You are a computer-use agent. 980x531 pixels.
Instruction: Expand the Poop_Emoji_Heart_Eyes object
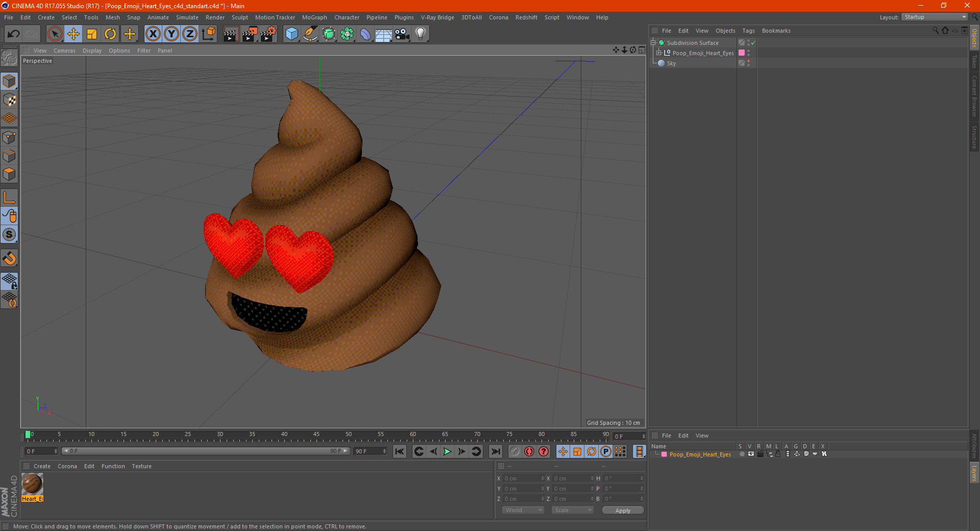click(x=659, y=53)
